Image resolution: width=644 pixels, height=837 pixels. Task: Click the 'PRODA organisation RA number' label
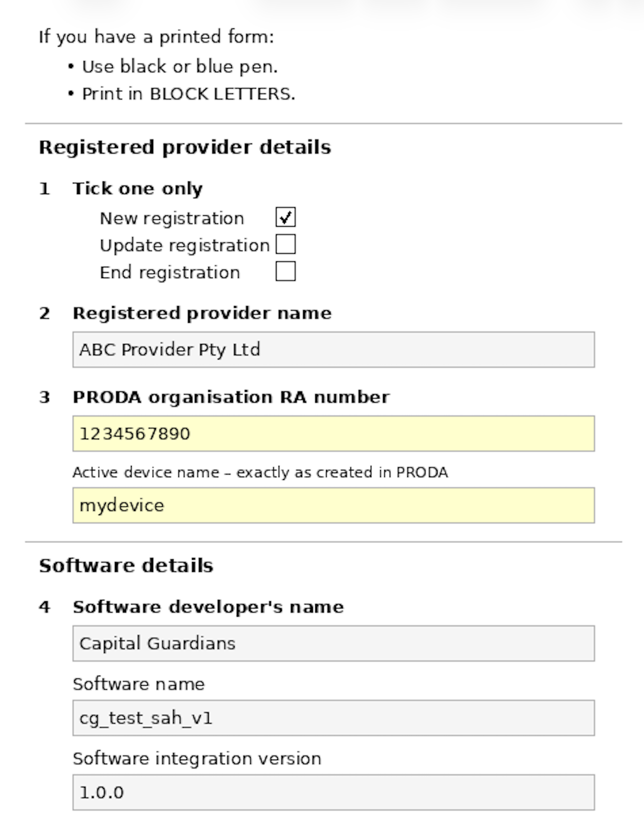coord(231,397)
